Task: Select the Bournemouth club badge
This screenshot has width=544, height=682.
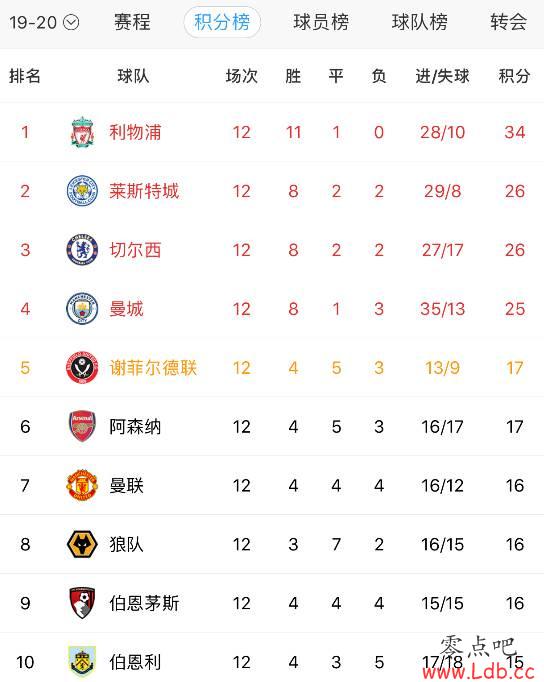Action: 82,603
